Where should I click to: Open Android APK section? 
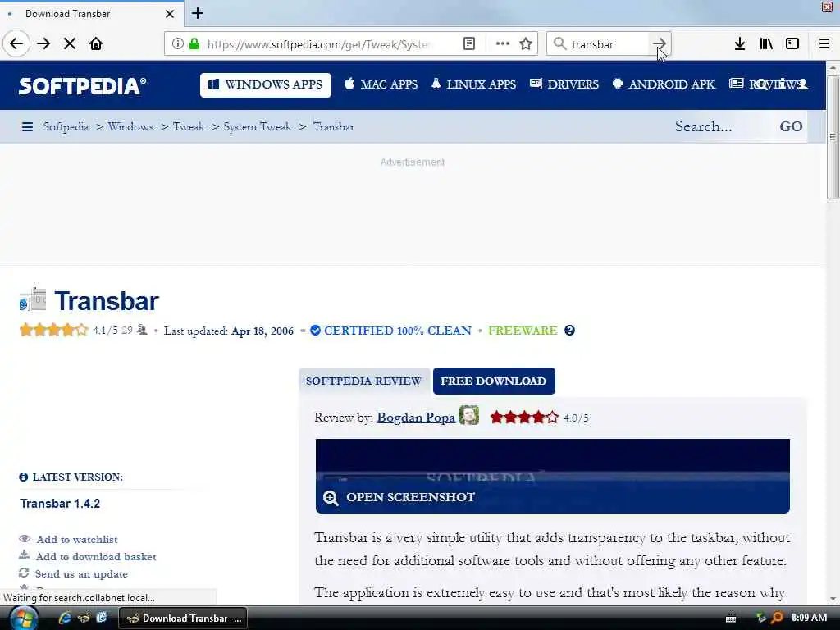pos(664,84)
